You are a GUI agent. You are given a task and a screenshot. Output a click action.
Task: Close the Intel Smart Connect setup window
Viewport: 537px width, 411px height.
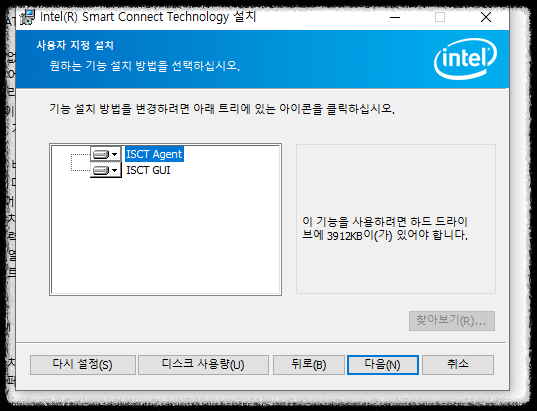click(x=486, y=17)
